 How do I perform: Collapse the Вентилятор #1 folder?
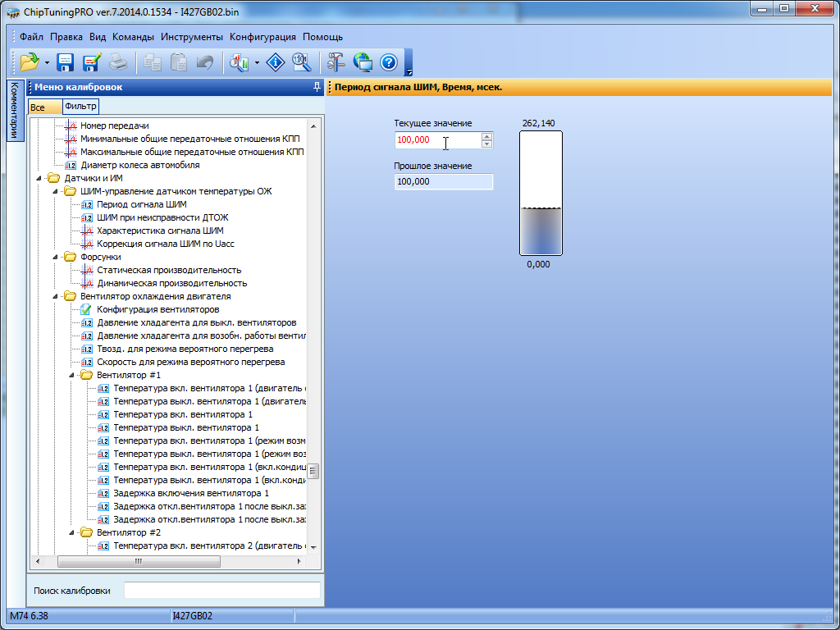(x=71, y=375)
